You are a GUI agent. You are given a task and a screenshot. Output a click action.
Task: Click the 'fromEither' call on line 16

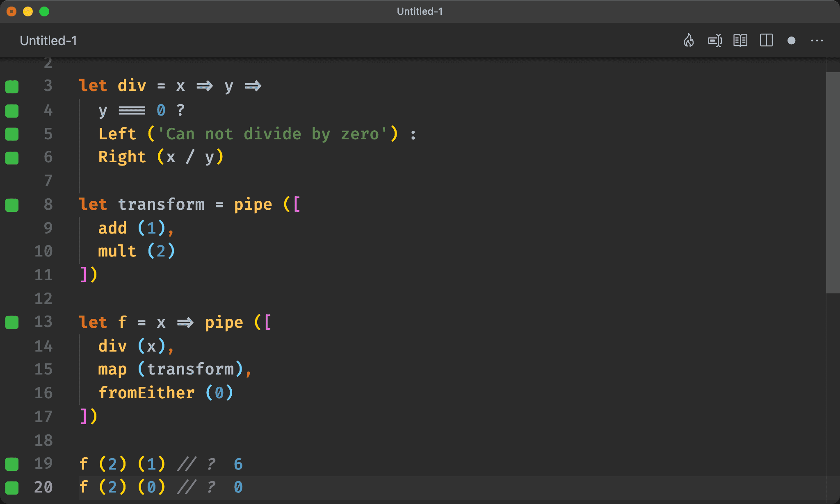[x=146, y=393]
